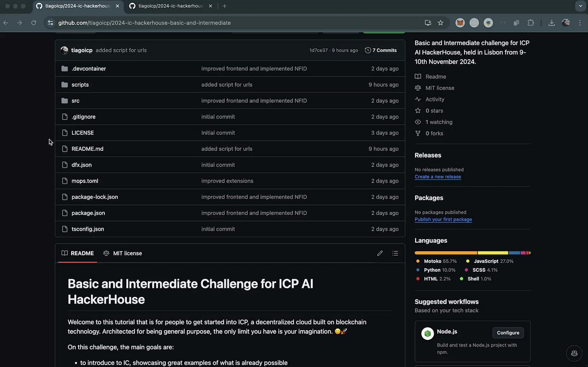This screenshot has height=367, width=588.
Task: Open the 7 Commits history
Action: pos(381,50)
